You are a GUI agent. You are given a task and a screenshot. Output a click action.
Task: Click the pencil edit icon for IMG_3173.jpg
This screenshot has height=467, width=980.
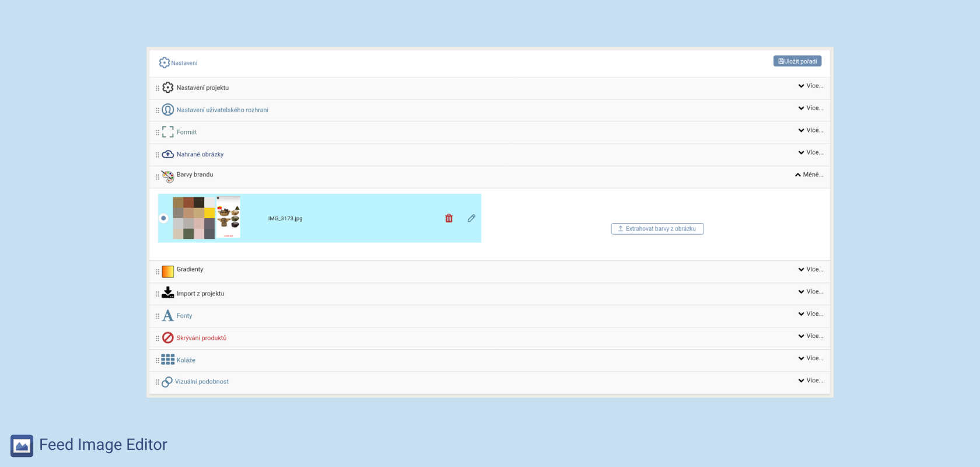(x=471, y=218)
